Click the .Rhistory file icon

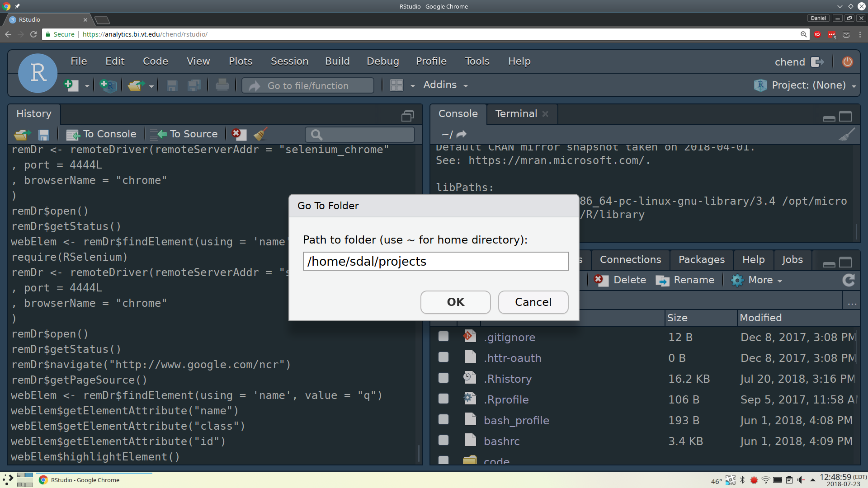click(x=470, y=378)
